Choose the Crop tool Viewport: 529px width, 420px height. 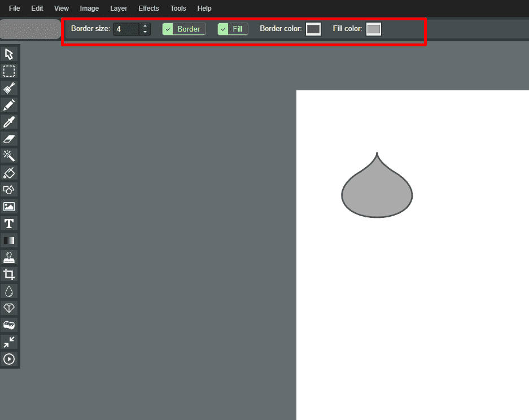pyautogui.click(x=9, y=274)
